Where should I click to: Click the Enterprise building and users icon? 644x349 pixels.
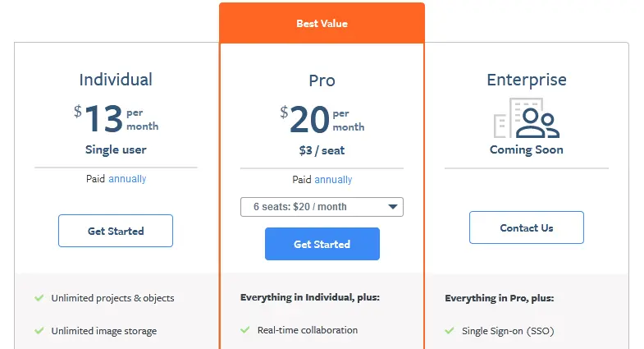526,117
